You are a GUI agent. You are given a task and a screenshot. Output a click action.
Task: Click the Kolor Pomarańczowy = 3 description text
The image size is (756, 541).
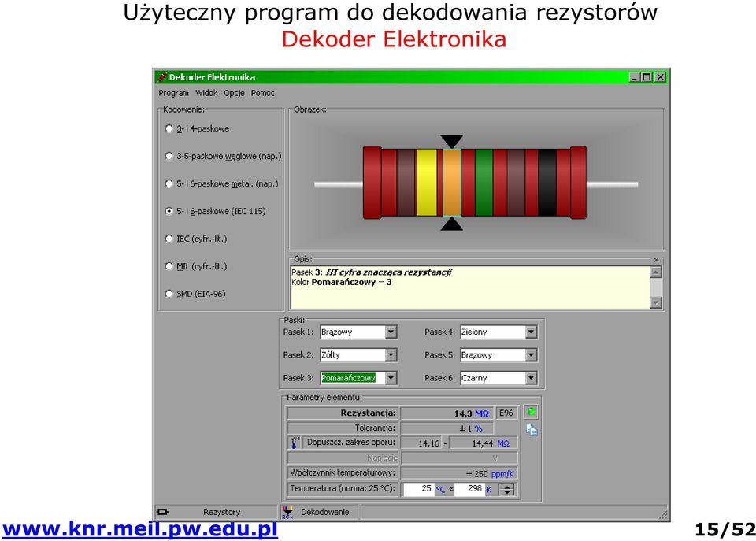coord(341,282)
